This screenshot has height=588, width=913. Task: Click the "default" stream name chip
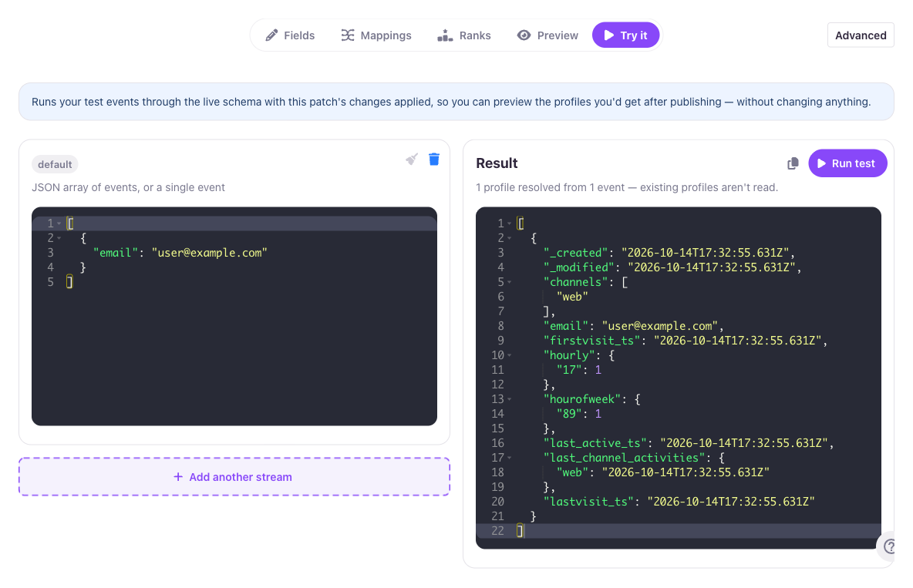pyautogui.click(x=55, y=164)
